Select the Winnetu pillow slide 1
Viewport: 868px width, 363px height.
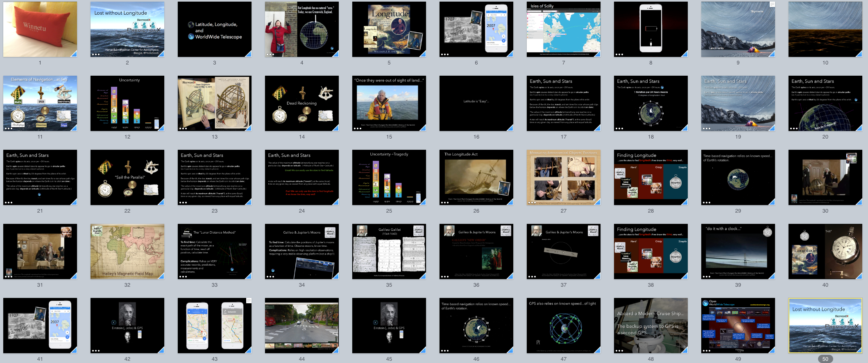[40, 29]
